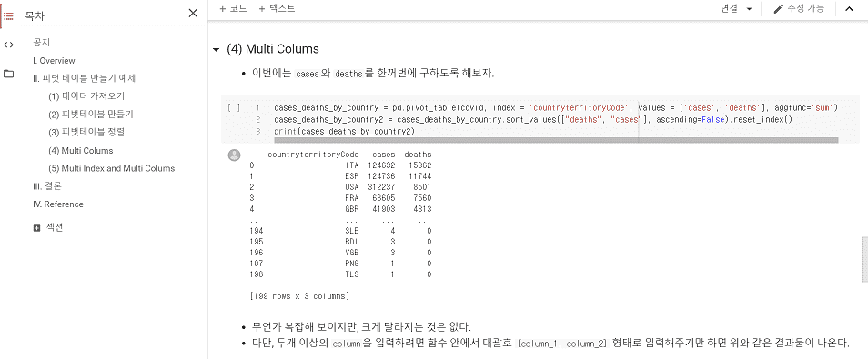868x359 pixels.
Task: Click the horizontal scrollbar under code cell
Action: point(556,141)
